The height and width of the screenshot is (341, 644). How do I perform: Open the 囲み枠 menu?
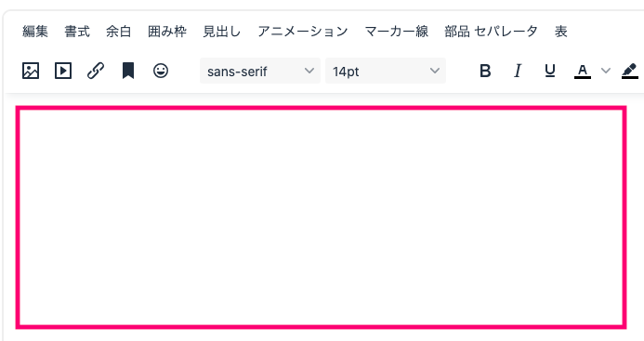point(167,32)
